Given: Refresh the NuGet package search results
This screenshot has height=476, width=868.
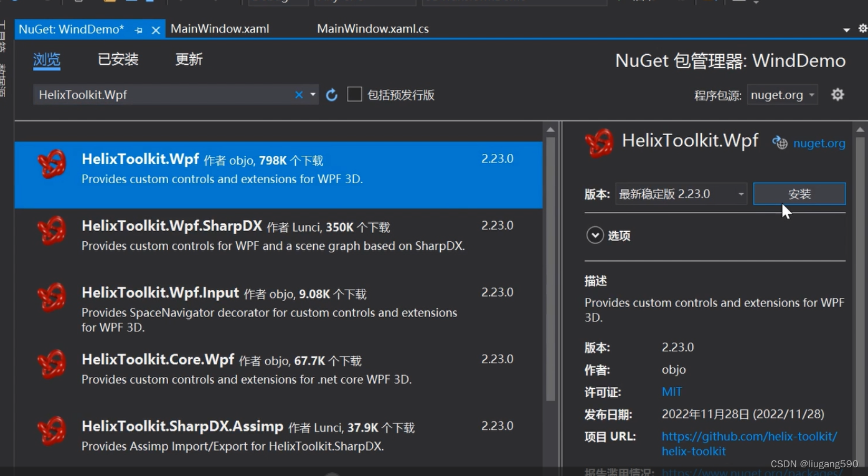Looking at the screenshot, I should [x=331, y=93].
